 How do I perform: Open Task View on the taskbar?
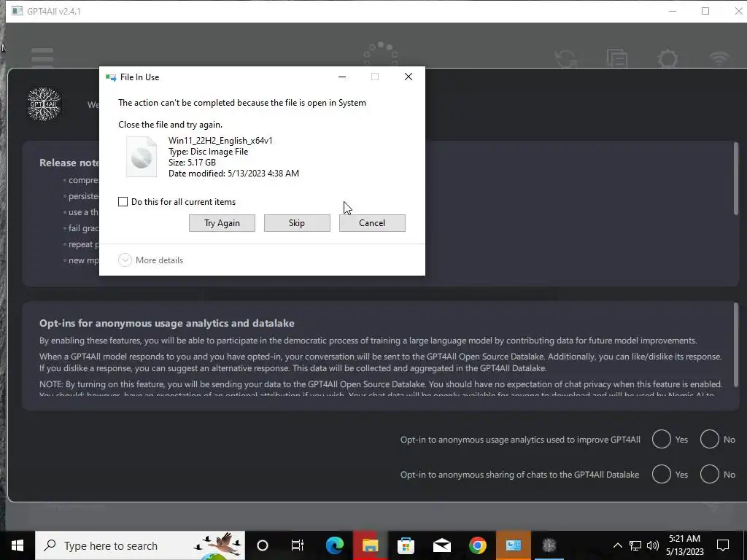coord(298,545)
